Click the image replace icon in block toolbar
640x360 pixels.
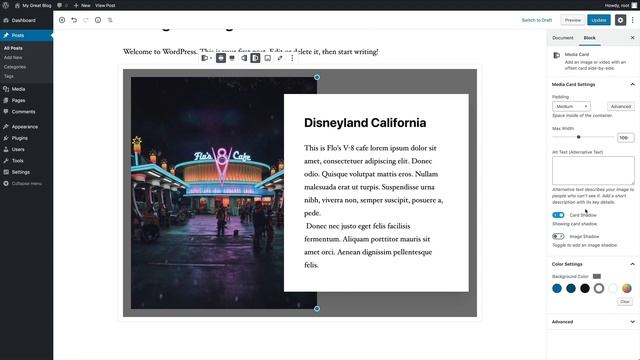tap(268, 58)
